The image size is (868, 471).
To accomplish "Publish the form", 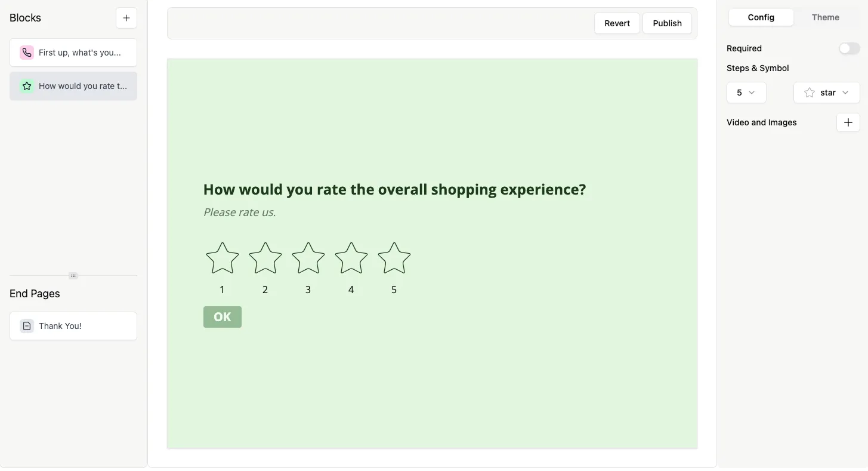I will [x=666, y=23].
